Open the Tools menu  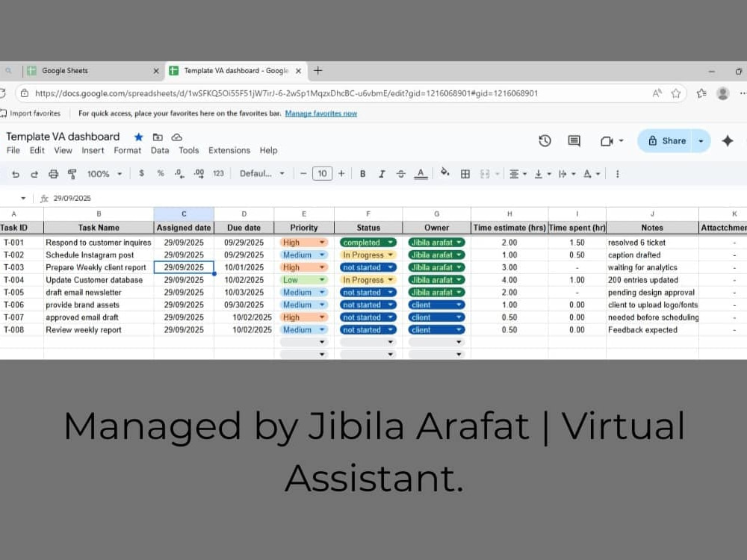(x=189, y=151)
